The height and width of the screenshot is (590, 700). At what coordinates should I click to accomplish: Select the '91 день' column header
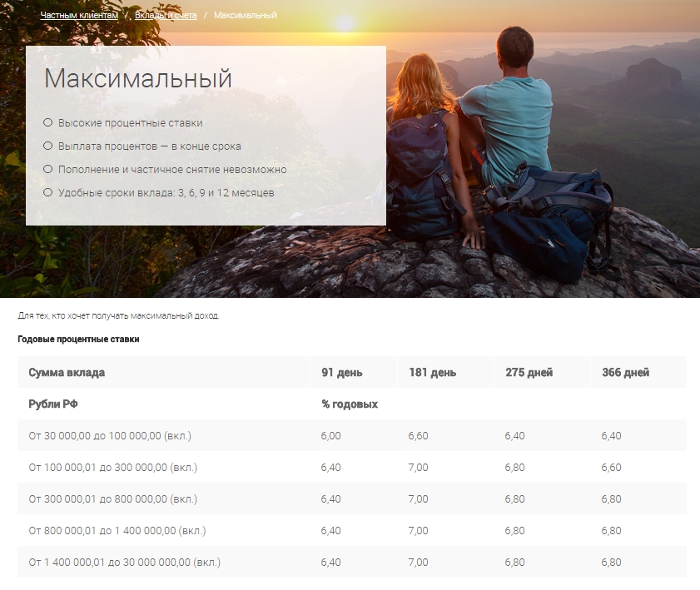pyautogui.click(x=341, y=373)
